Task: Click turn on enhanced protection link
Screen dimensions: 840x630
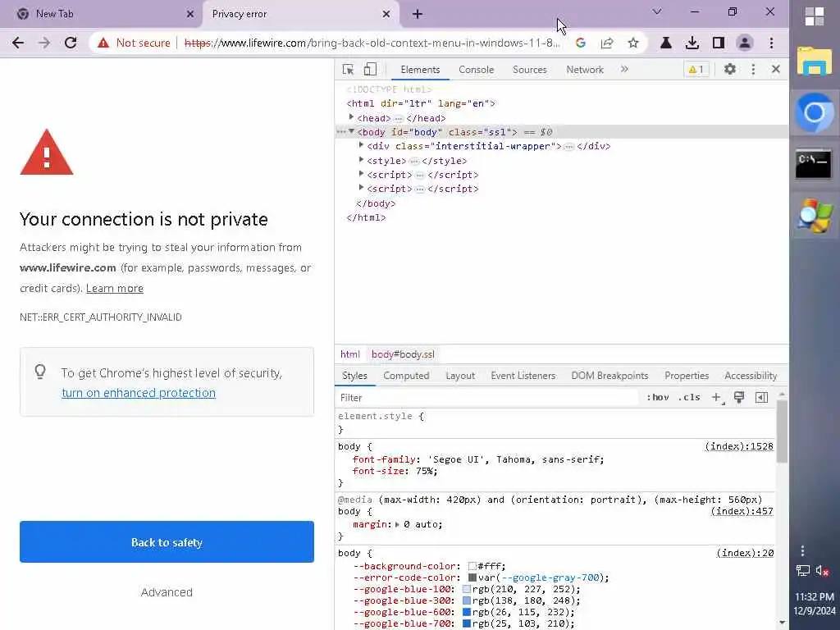Action: (139, 393)
